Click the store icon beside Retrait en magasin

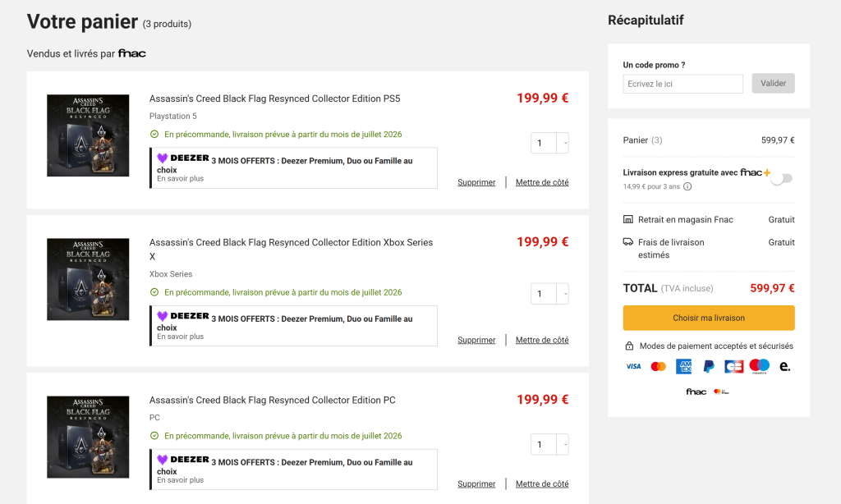tap(628, 219)
